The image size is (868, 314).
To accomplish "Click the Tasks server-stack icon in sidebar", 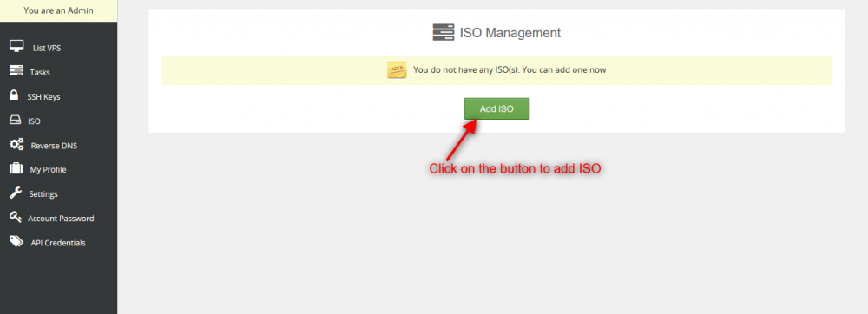I will coord(16,71).
